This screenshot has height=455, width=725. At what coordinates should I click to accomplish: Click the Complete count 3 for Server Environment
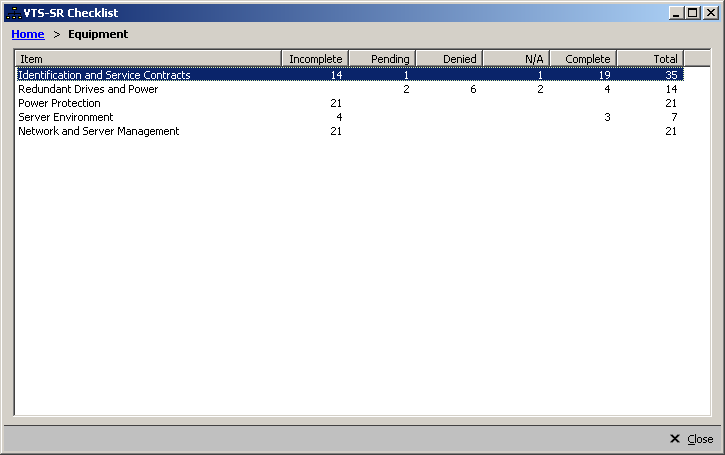pyautogui.click(x=607, y=117)
